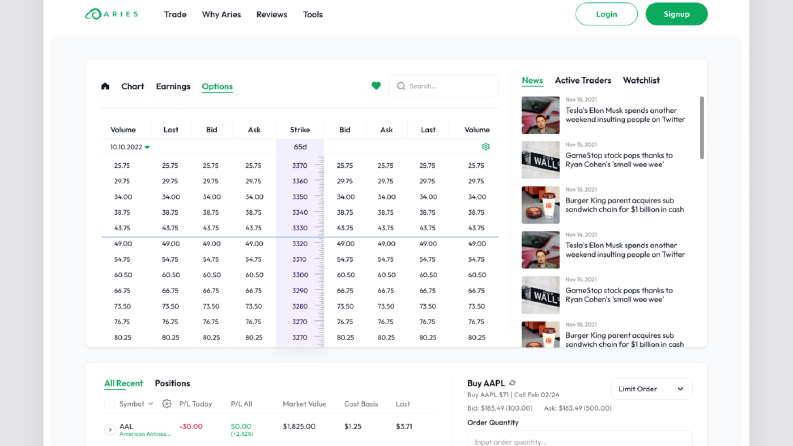Open the Nov 14 Elon Musk thumbnail

click(x=541, y=250)
